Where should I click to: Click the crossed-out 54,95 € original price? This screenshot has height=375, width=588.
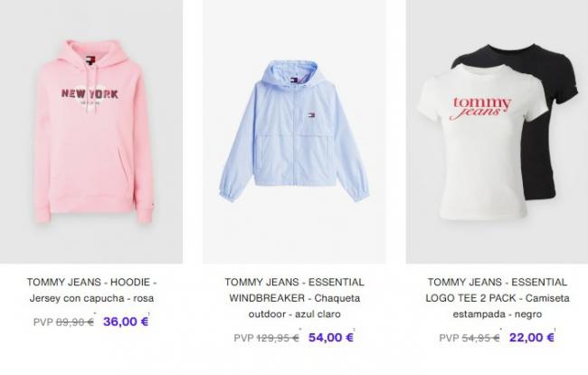click(480, 338)
